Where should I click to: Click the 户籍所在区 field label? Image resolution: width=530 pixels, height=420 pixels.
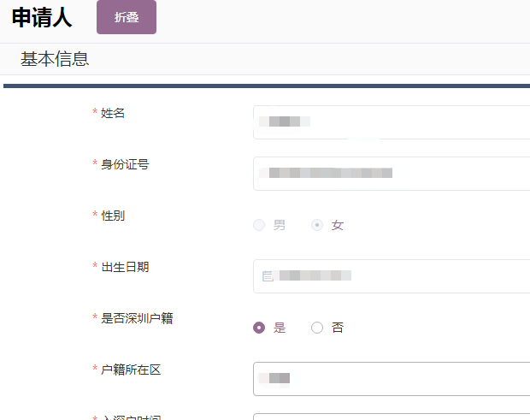coord(131,370)
